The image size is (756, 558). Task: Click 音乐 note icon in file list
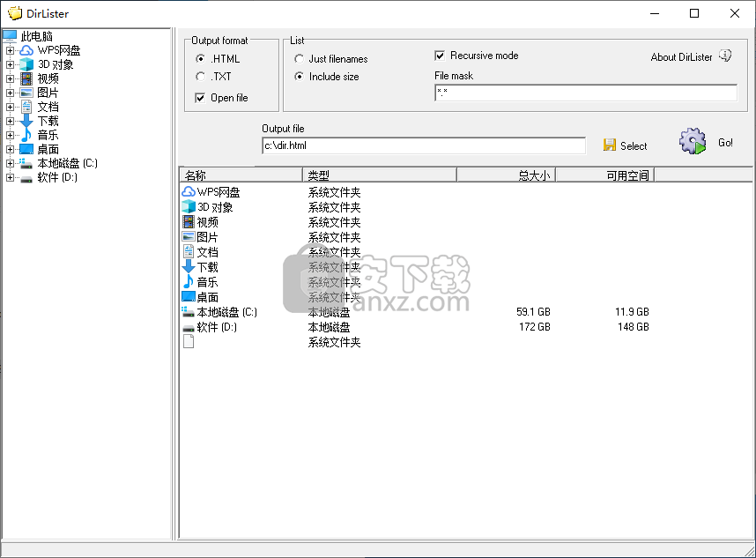pyautogui.click(x=188, y=282)
